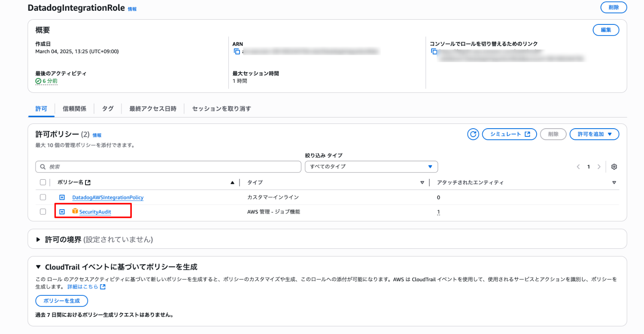Click the green check last activity icon
644x334 pixels.
pyautogui.click(x=38, y=81)
